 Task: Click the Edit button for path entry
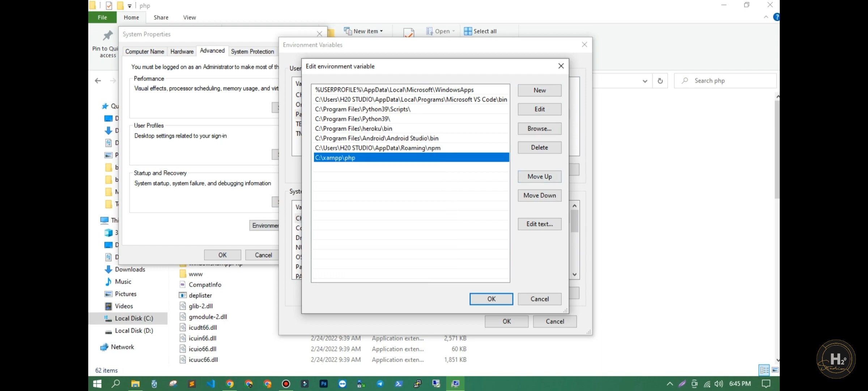540,109
